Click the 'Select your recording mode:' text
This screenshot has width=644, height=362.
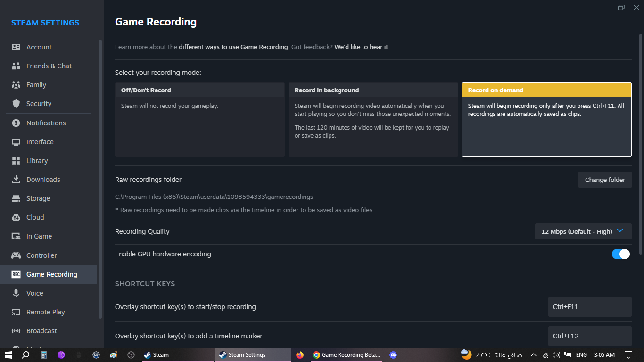click(x=158, y=73)
